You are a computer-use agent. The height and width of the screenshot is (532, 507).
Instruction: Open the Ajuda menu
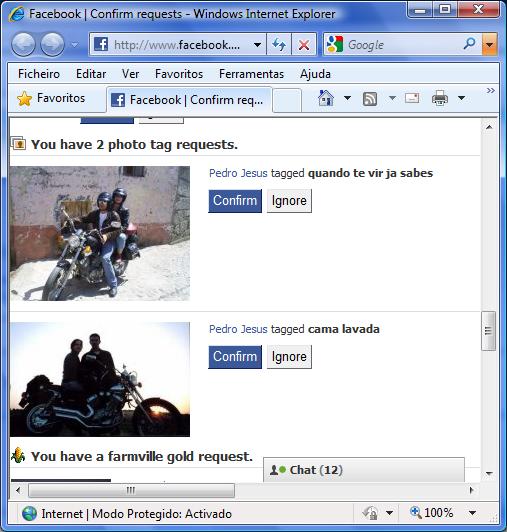(315, 74)
